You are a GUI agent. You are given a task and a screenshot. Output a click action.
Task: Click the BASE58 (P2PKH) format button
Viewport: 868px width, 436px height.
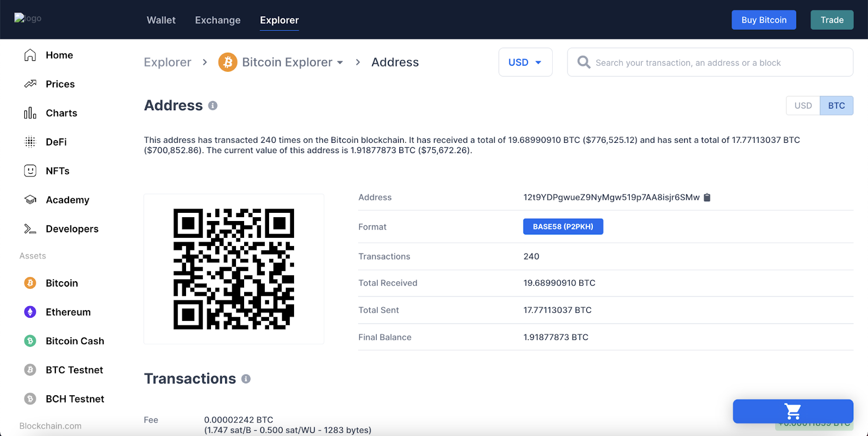click(563, 226)
